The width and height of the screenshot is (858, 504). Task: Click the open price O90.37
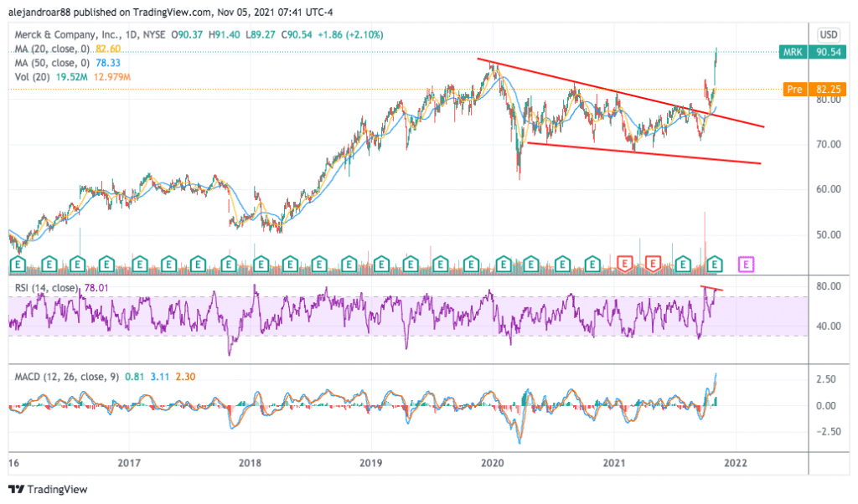click(x=187, y=34)
